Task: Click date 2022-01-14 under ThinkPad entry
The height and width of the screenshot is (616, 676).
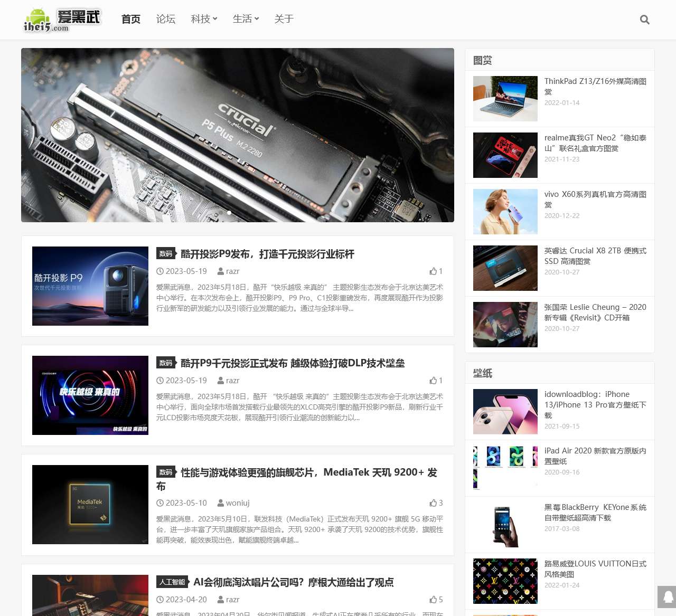Action: point(562,103)
